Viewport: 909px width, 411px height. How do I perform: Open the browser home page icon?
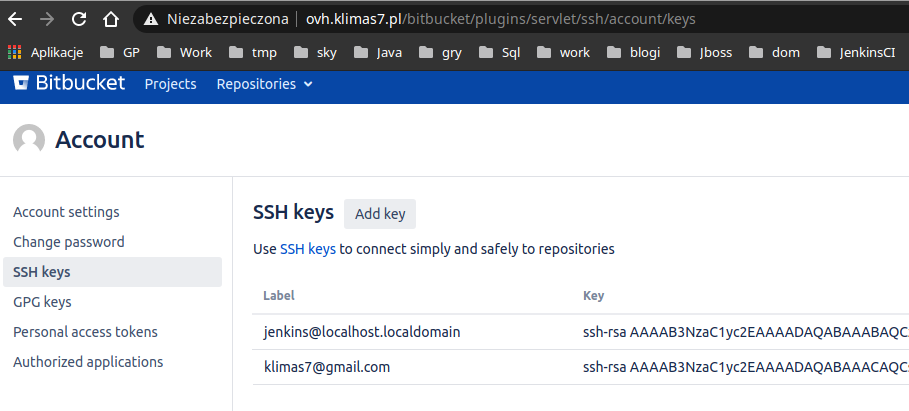point(111,20)
